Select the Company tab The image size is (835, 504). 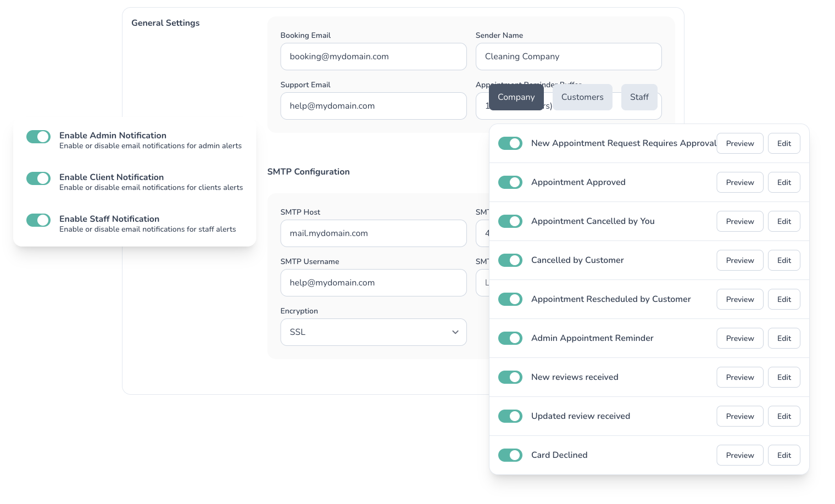(x=516, y=97)
